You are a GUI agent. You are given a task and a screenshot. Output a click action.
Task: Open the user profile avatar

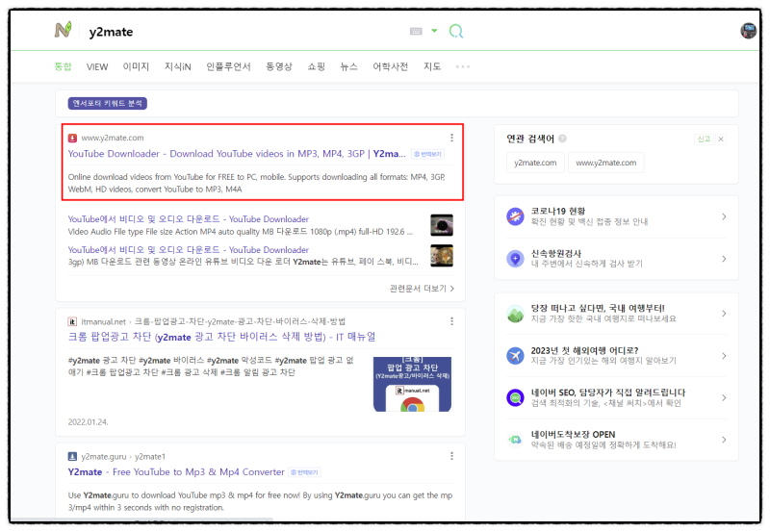point(749,31)
